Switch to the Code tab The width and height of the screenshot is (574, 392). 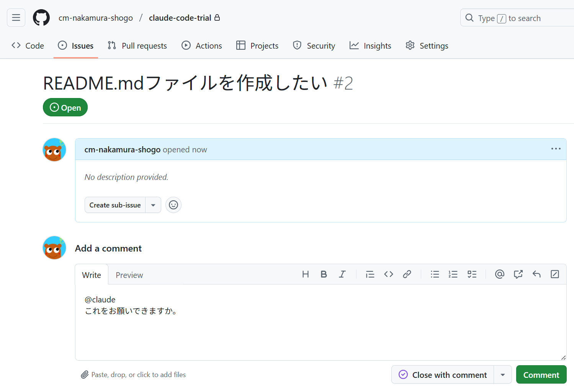(28, 46)
